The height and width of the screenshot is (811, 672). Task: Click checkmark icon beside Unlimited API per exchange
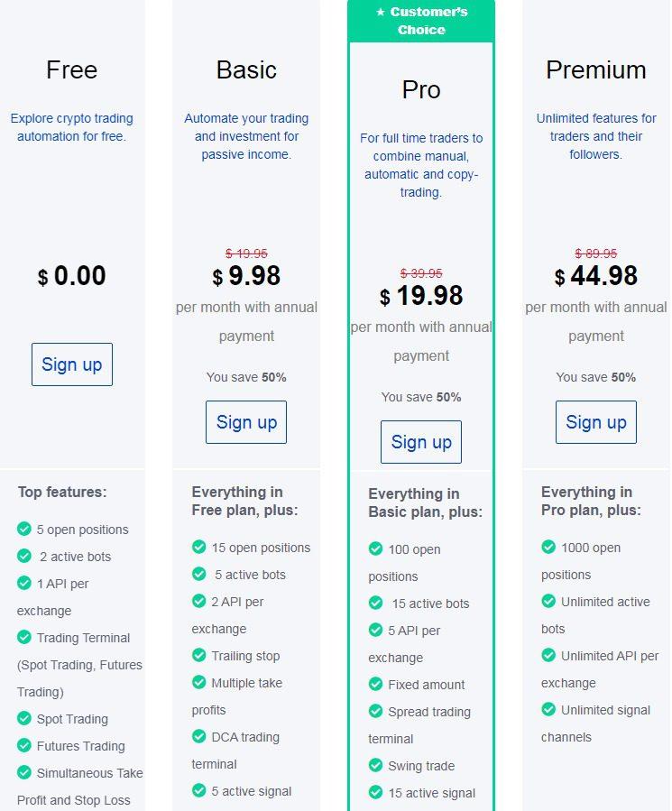coord(548,655)
